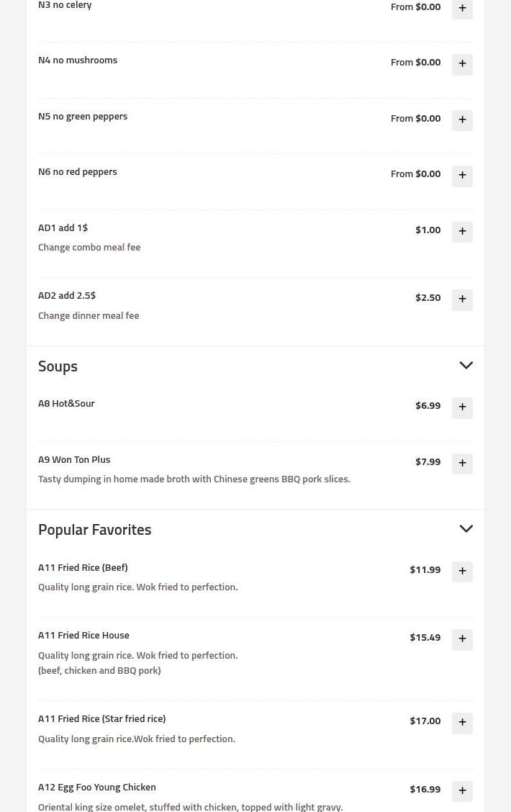The height and width of the screenshot is (812, 511).
Task: Click plus on AD2 add 2.5$ dinner fee
Action: pyautogui.click(x=462, y=299)
